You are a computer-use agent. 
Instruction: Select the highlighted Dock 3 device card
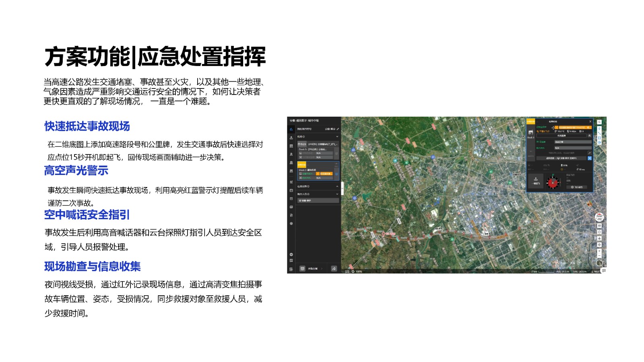point(318,171)
